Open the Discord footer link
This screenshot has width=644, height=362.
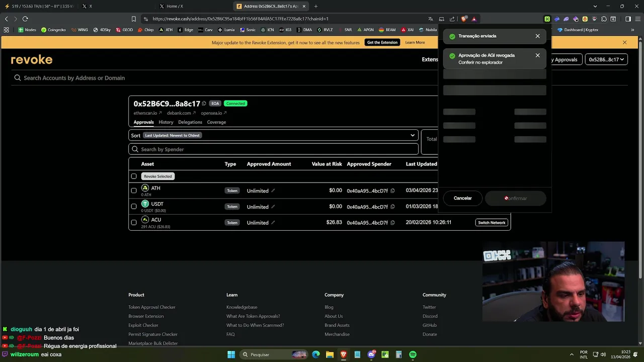[x=430, y=316]
